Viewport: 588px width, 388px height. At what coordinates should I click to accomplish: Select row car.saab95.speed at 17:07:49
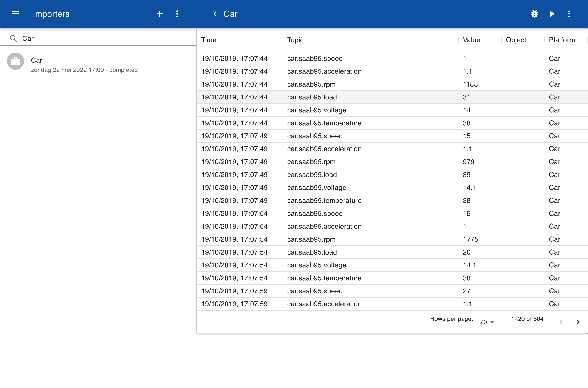392,136
